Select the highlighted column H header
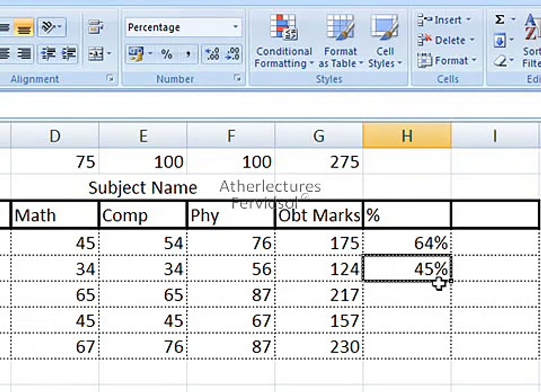The image size is (541, 392). tap(407, 136)
